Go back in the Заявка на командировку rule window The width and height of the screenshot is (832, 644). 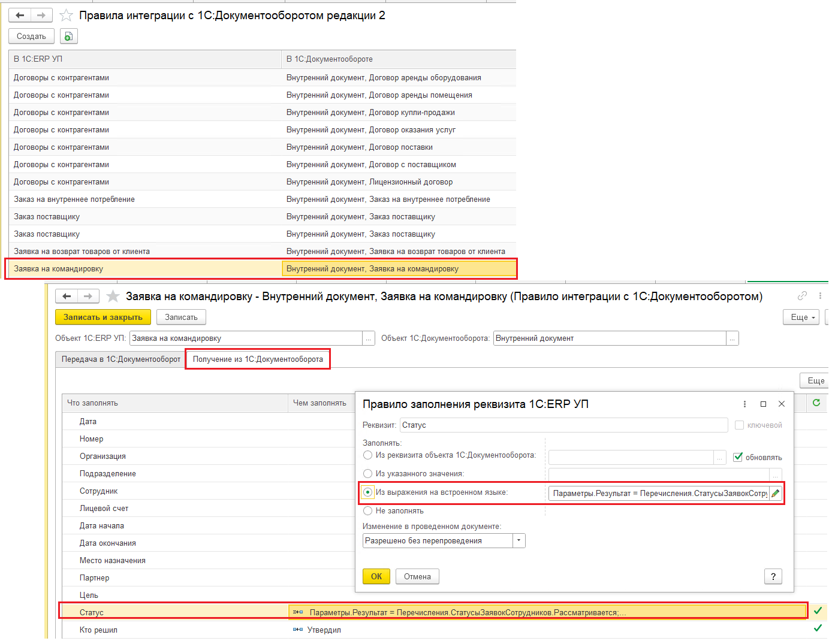point(67,296)
